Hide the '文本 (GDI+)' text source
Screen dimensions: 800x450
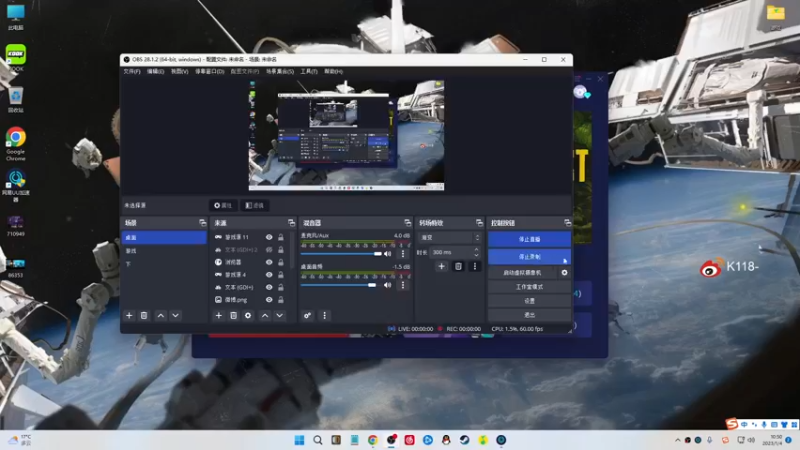[x=269, y=287]
